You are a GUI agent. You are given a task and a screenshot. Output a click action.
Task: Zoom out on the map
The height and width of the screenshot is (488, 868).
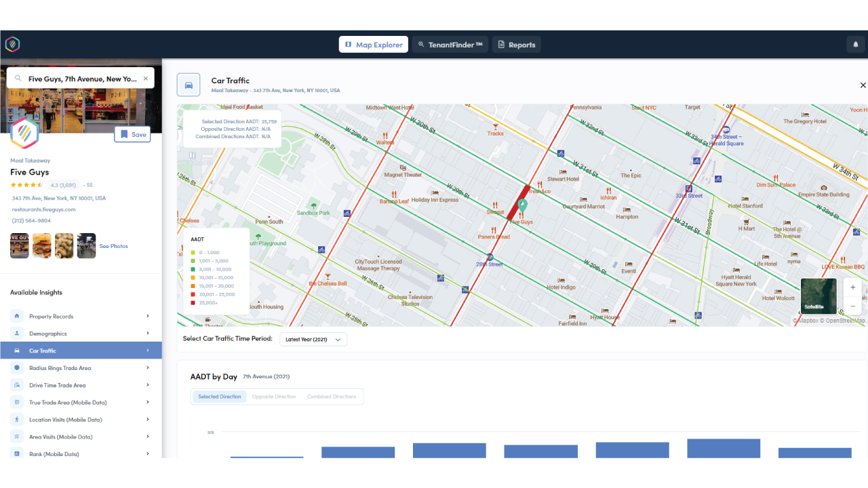pyautogui.click(x=853, y=306)
